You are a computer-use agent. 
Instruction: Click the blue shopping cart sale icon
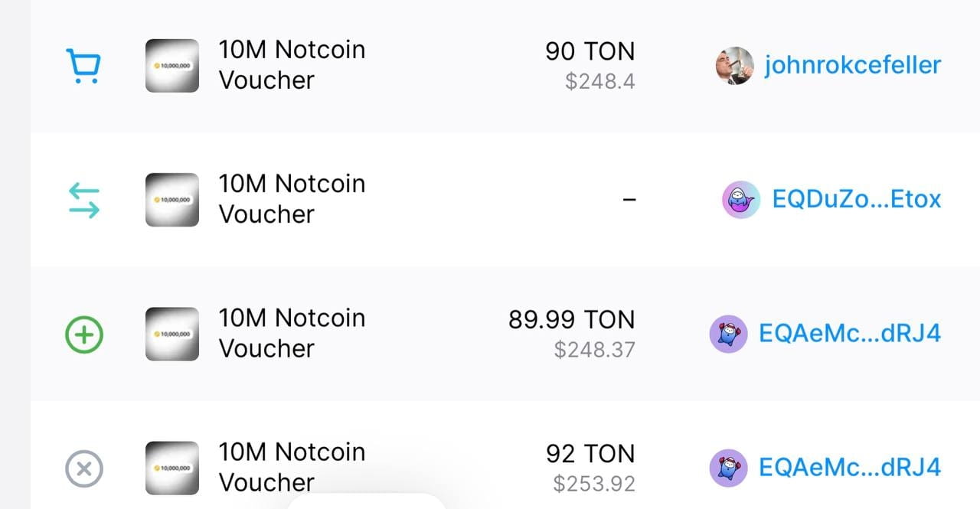click(x=84, y=66)
